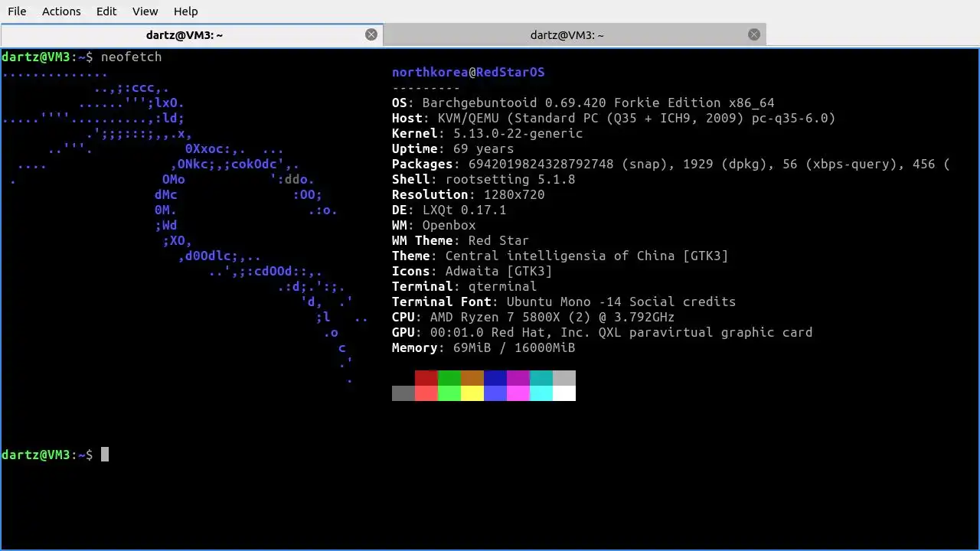
Task: Open the View menu
Action: (x=145, y=11)
